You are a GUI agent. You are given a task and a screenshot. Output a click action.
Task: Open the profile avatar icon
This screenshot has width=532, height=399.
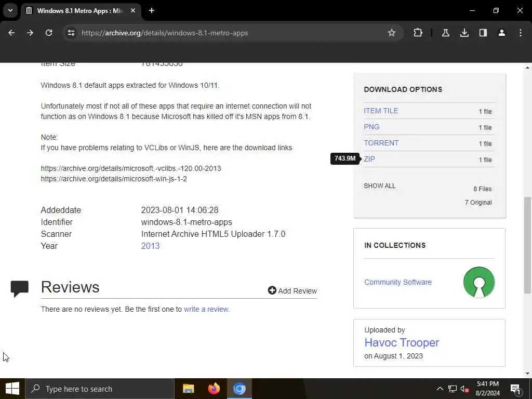501,33
